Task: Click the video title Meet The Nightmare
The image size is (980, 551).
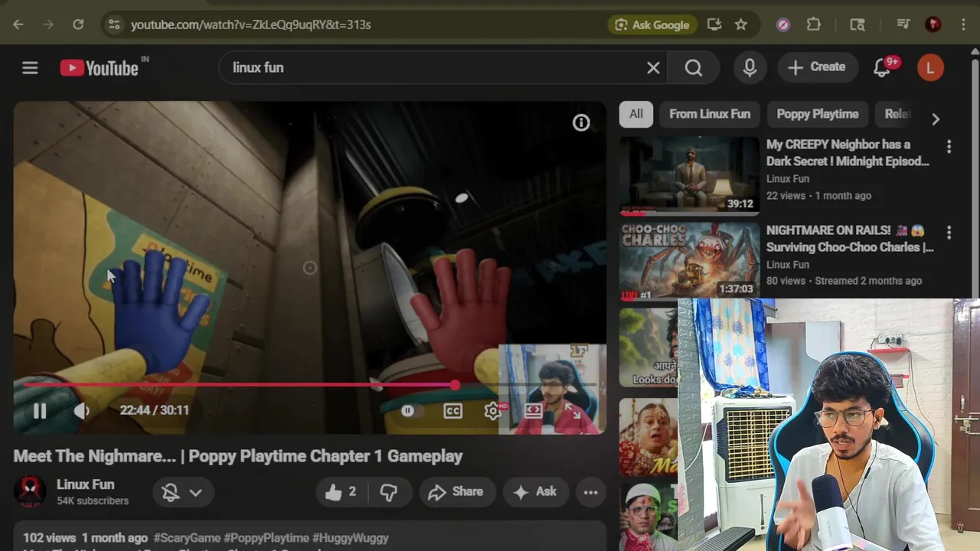Action: click(238, 456)
